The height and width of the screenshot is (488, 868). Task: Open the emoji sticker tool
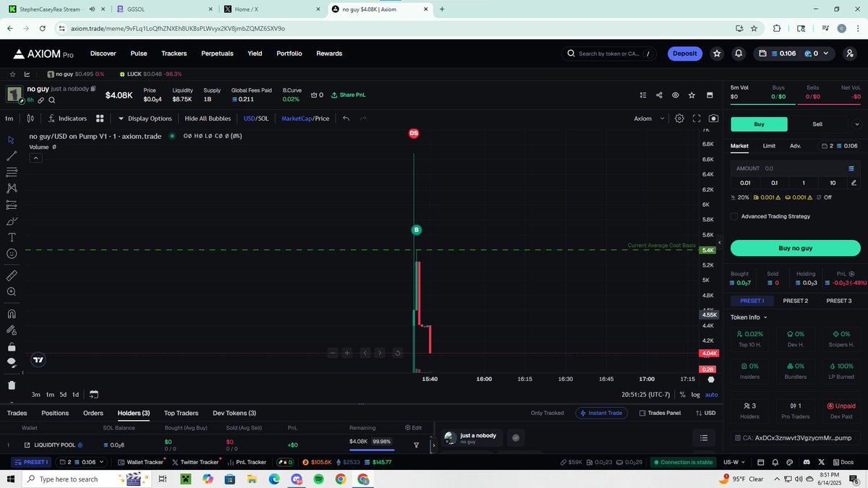pyautogui.click(x=11, y=254)
